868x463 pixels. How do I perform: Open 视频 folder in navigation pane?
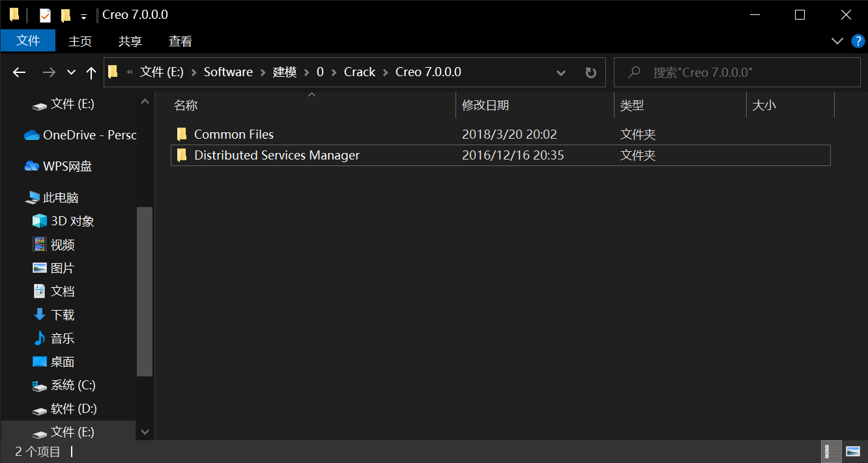(53, 244)
